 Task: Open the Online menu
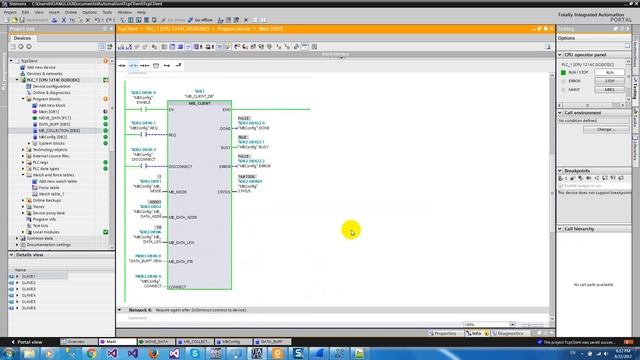(x=71, y=12)
